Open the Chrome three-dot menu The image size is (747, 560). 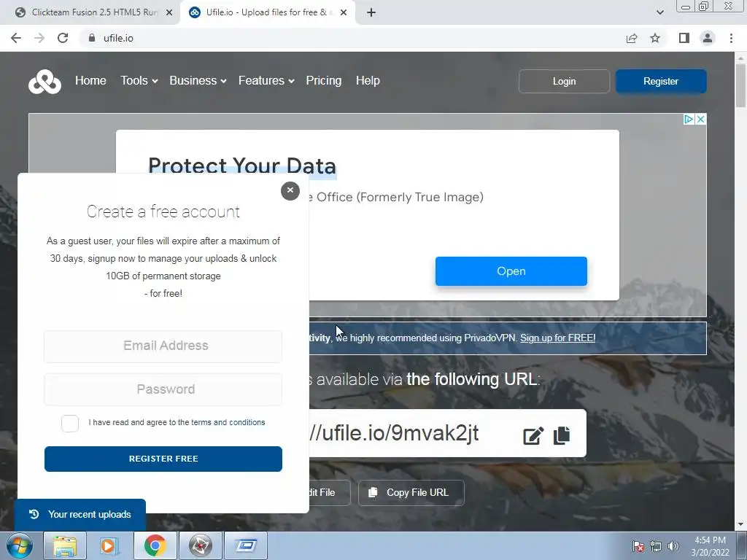(x=731, y=38)
